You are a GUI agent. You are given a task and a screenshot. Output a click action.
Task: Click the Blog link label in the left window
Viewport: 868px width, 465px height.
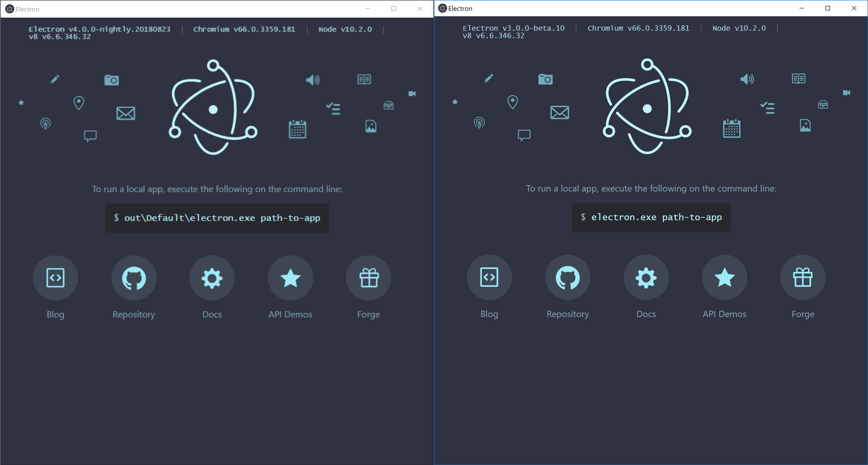[x=55, y=315]
